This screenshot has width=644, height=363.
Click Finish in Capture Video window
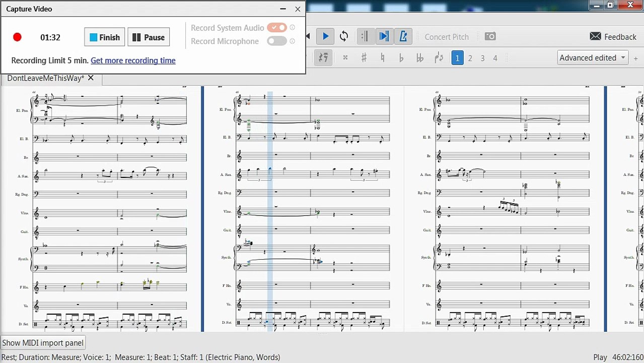[x=104, y=37]
